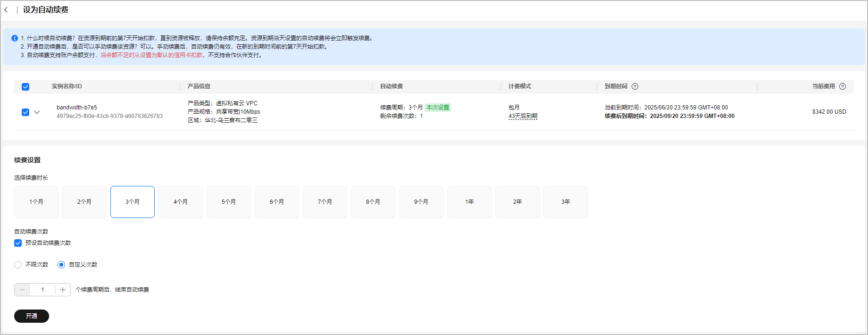The height and width of the screenshot is (335, 868).
Task: Click the plus button in renewal count stepper
Action: (63, 290)
